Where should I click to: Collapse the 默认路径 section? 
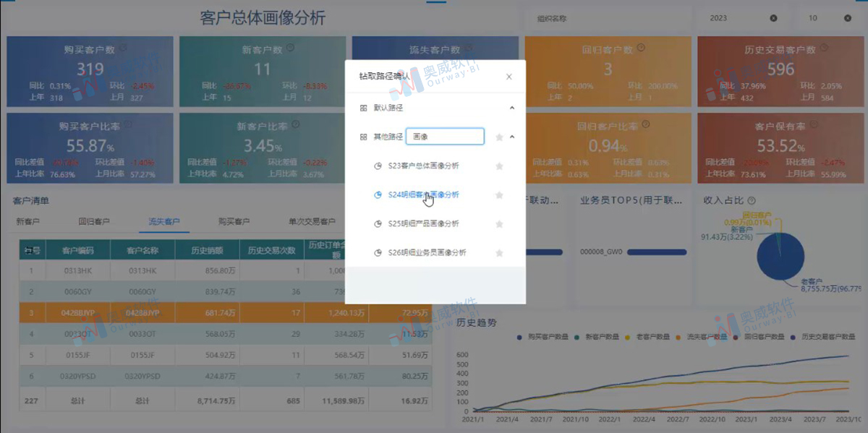pyautogui.click(x=512, y=108)
